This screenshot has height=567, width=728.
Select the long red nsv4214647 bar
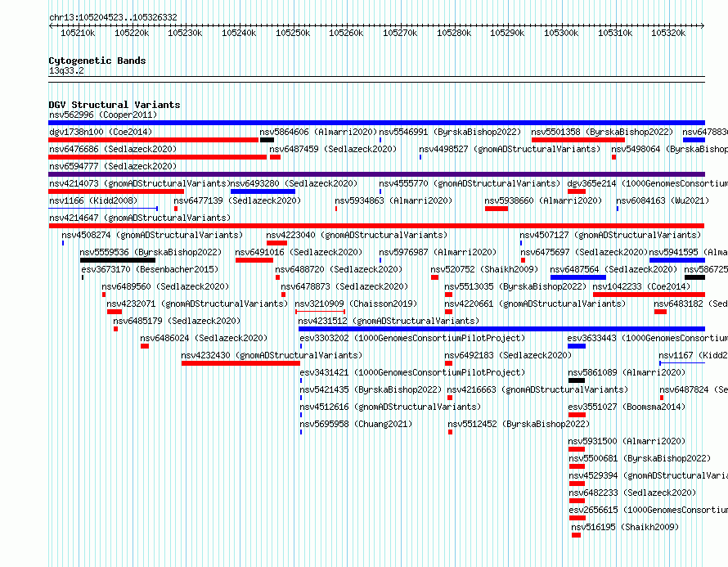click(x=376, y=226)
